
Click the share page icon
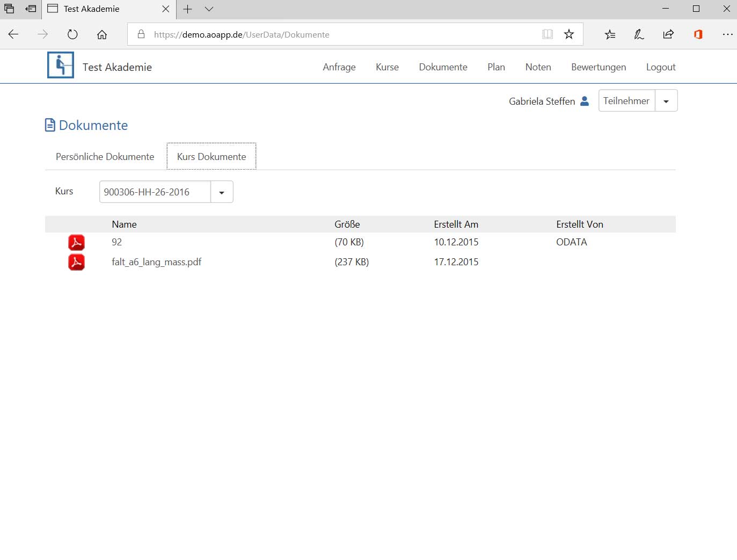click(668, 34)
